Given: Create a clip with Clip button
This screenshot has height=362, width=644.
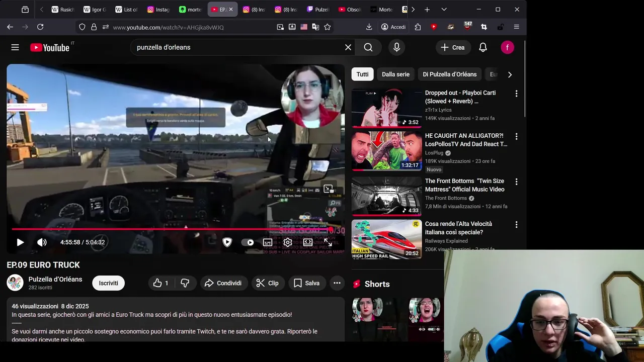Looking at the screenshot, I should pyautogui.click(x=268, y=283).
